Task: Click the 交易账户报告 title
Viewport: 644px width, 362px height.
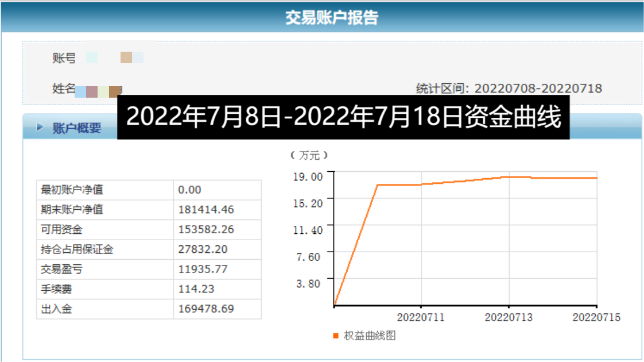Action: (x=332, y=18)
